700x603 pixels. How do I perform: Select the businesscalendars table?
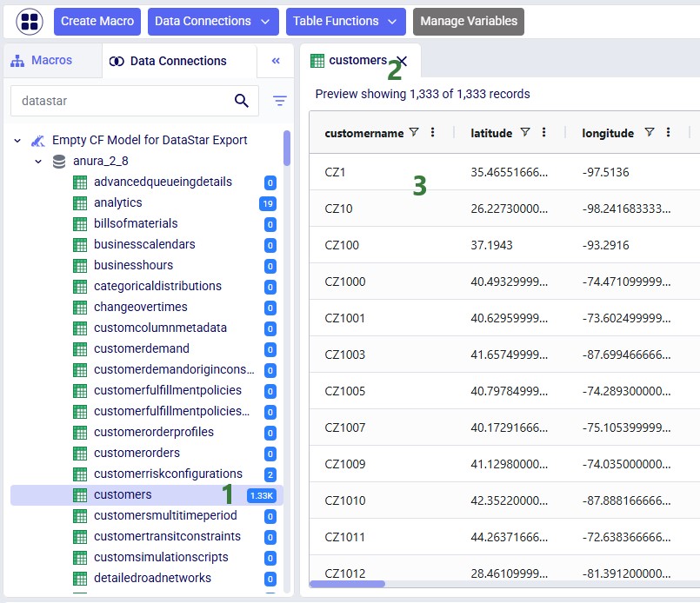[144, 244]
